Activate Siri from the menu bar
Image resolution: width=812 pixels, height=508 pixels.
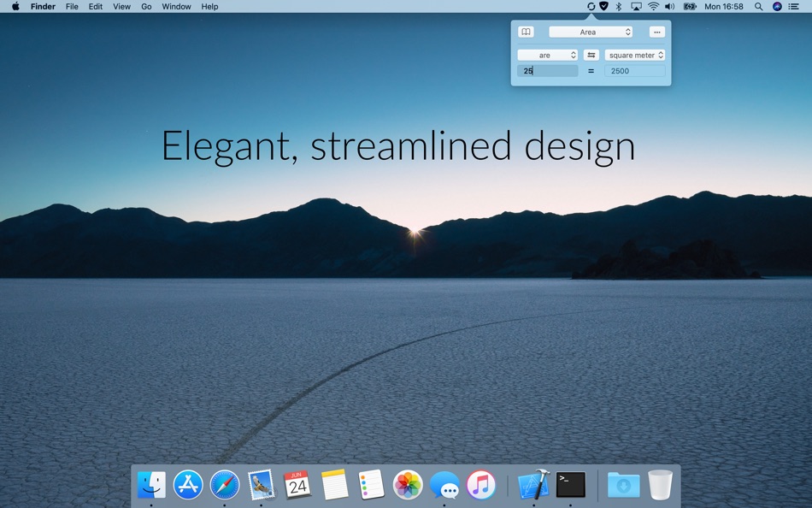point(777,7)
